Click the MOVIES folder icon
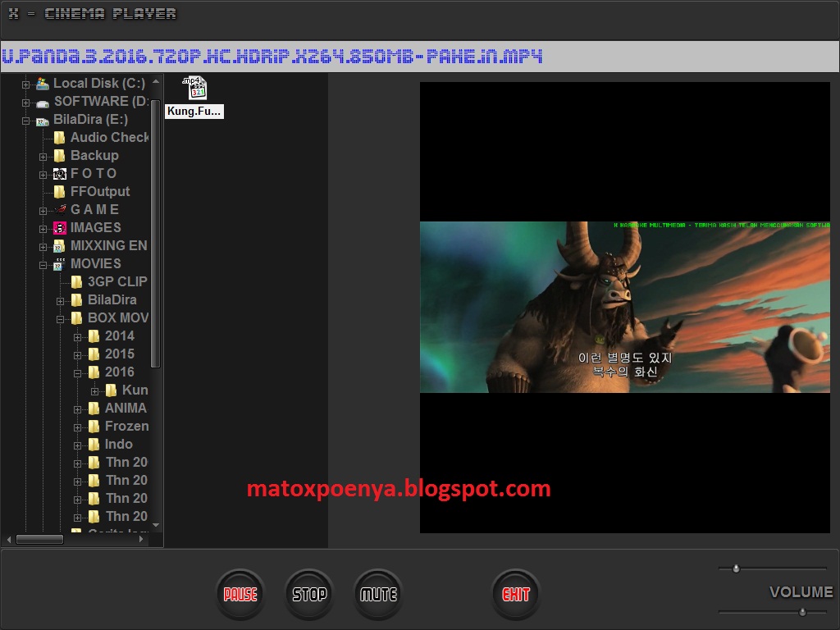Viewport: 840px width, 630px height. [x=59, y=263]
